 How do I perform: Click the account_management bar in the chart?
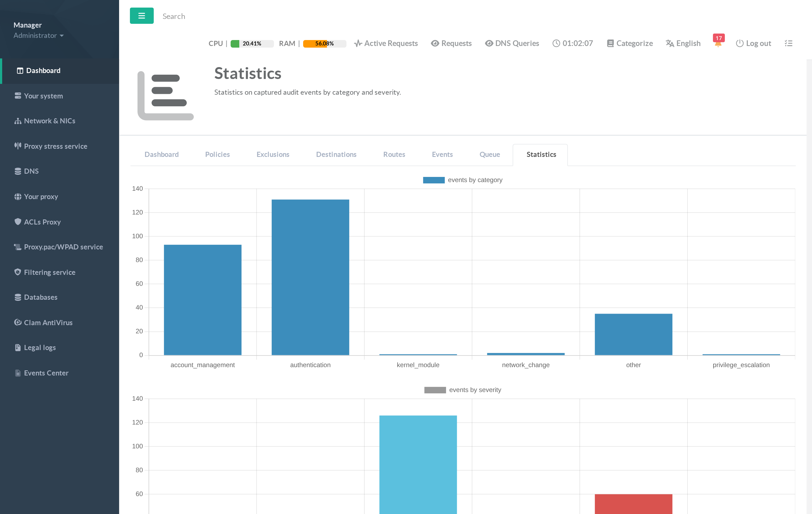pyautogui.click(x=203, y=300)
